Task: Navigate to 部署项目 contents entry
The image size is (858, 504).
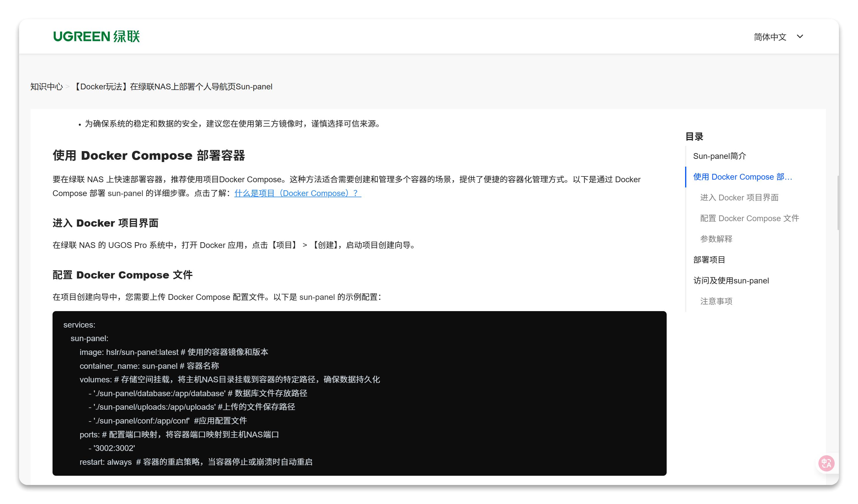Action: [x=709, y=260]
